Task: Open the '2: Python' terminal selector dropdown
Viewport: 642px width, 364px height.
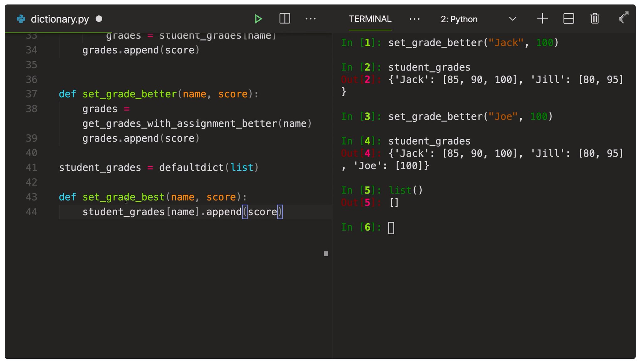Action: [459, 19]
